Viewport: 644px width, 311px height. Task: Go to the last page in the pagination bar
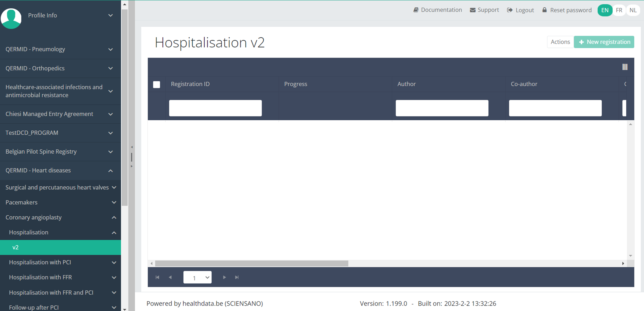click(x=237, y=277)
